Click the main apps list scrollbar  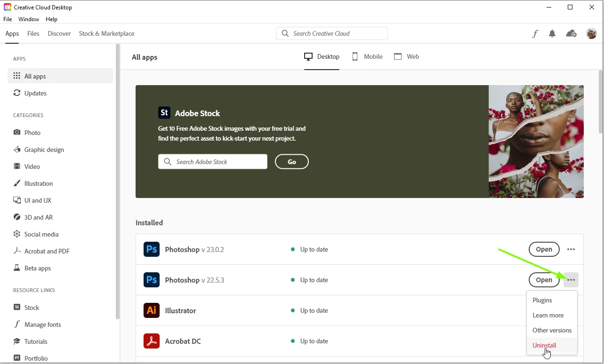coord(601,102)
